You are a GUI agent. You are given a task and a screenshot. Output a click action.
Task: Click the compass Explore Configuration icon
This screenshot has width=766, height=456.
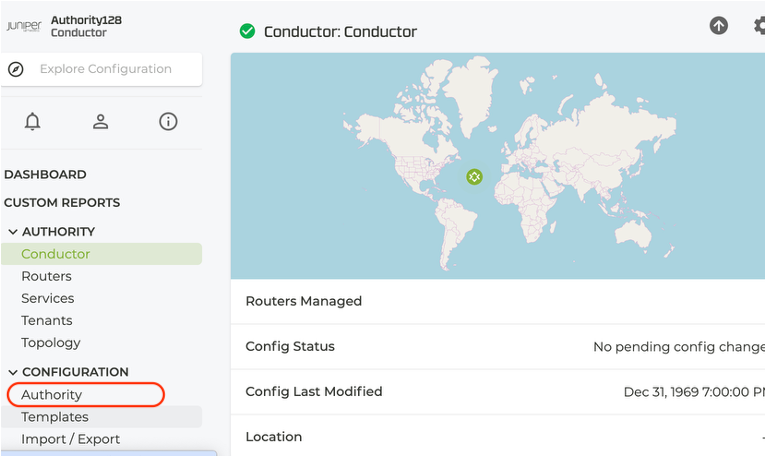[16, 69]
